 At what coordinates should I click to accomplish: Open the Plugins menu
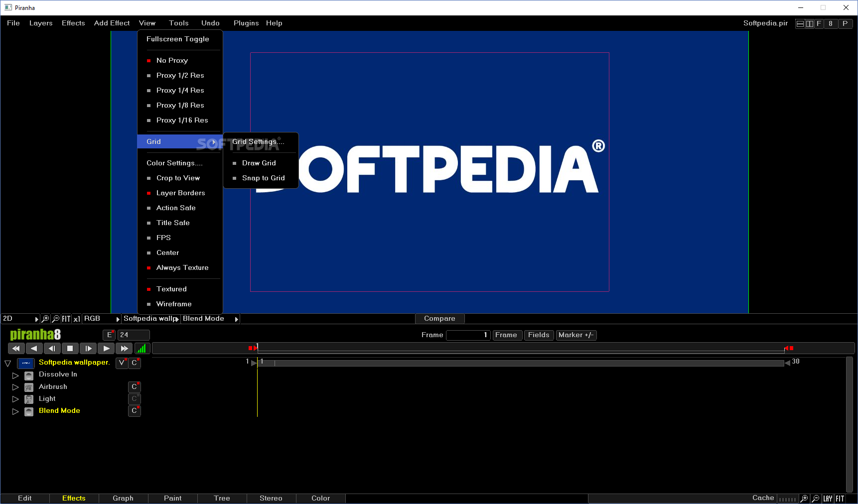pos(246,23)
